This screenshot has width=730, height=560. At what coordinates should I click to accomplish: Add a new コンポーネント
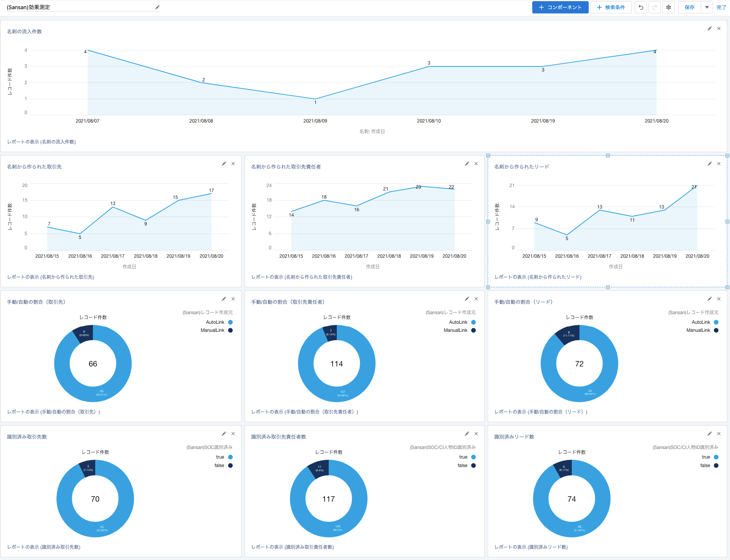coord(560,7)
